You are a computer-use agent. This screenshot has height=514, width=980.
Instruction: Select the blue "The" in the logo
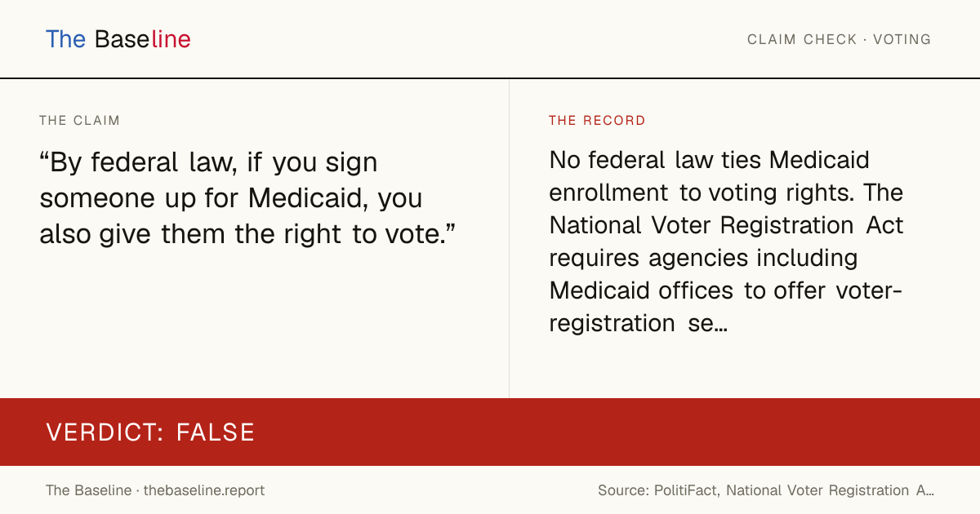pyautogui.click(x=66, y=39)
